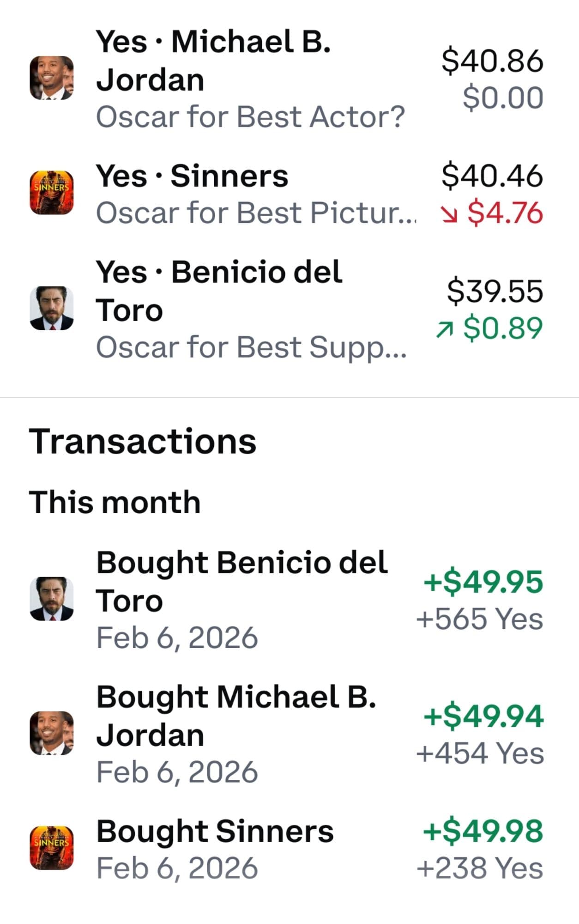Tap the +238 Yes shares label
Viewport: 579px width, 924px height.
click(x=480, y=868)
